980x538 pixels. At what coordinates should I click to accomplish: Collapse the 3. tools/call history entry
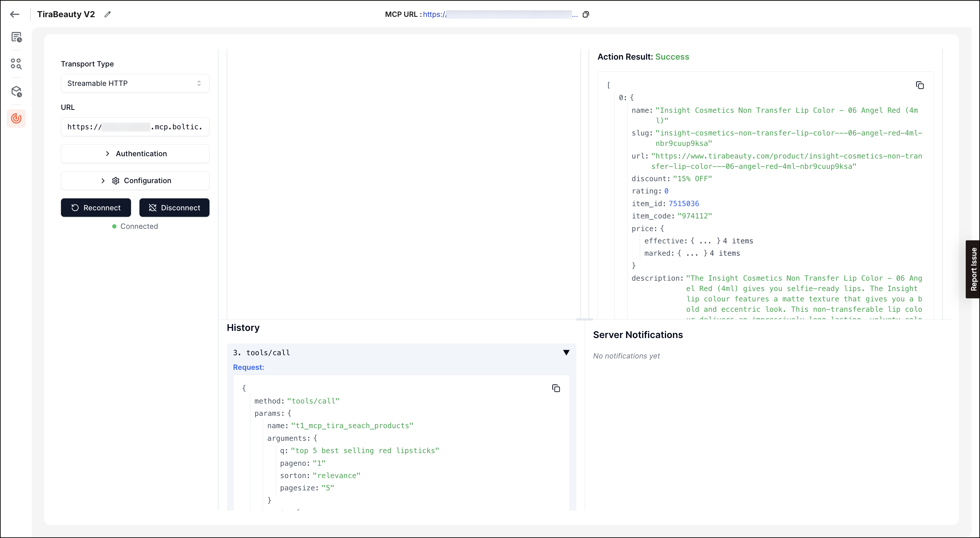(x=566, y=353)
